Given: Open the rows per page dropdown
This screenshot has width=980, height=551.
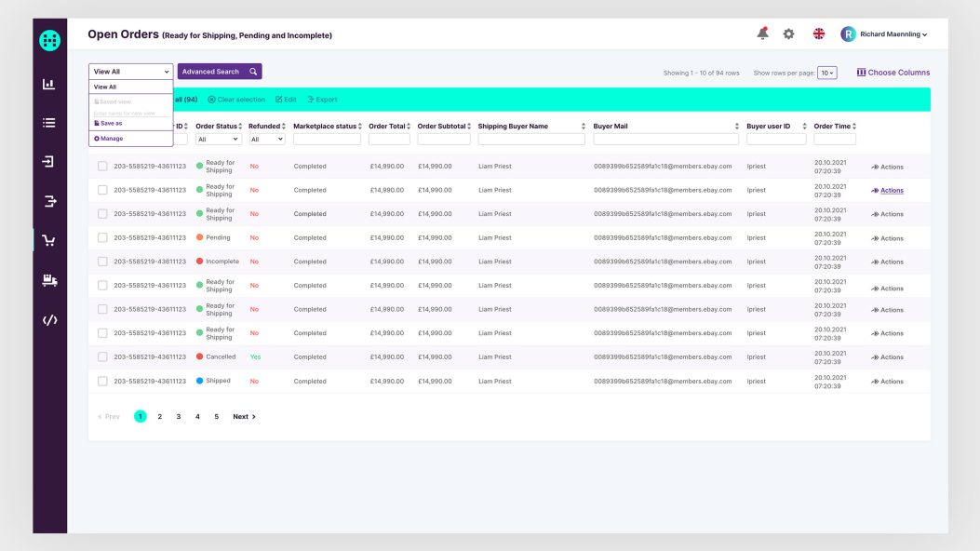Looking at the screenshot, I should point(826,73).
